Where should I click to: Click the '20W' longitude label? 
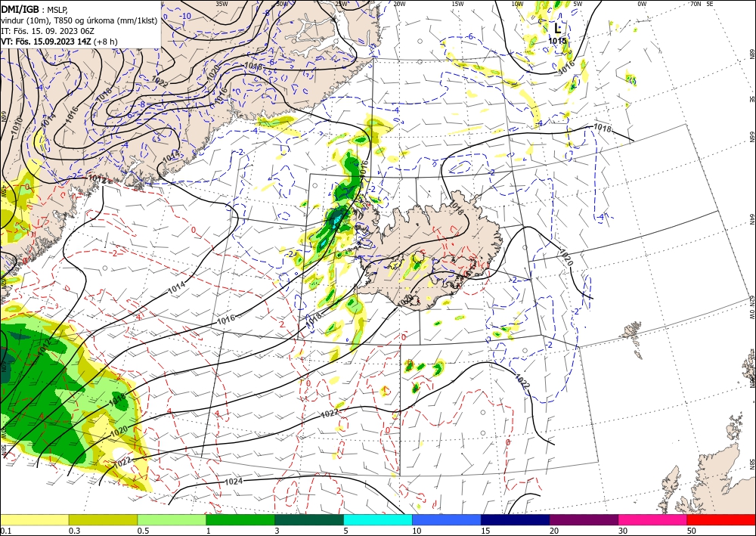pos(398,4)
